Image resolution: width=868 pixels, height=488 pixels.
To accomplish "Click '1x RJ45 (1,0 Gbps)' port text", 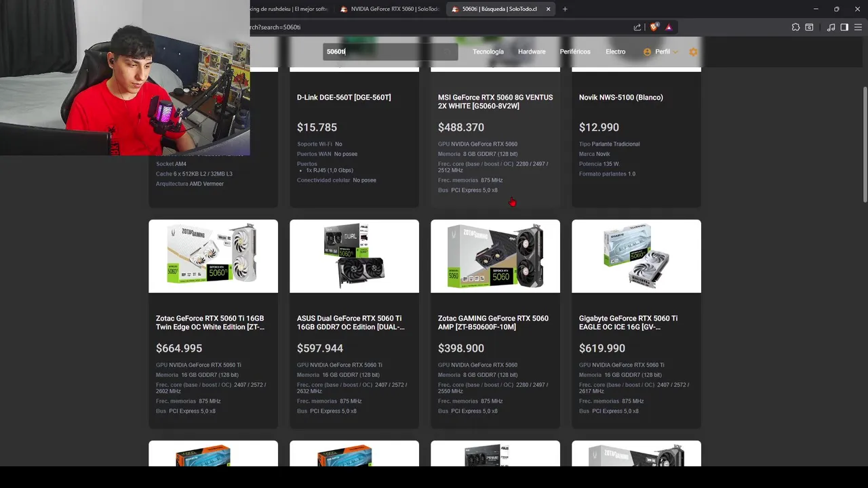I will coord(330,170).
